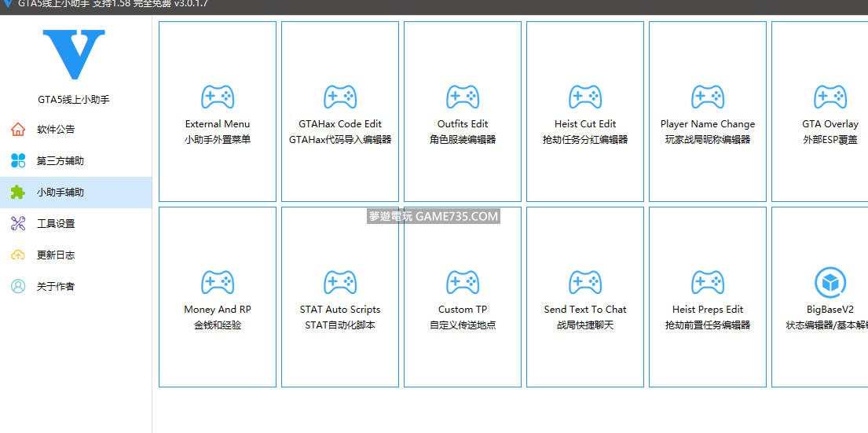Click the Money And RP title text
Viewport: 868px width, 433px height.
click(x=218, y=310)
